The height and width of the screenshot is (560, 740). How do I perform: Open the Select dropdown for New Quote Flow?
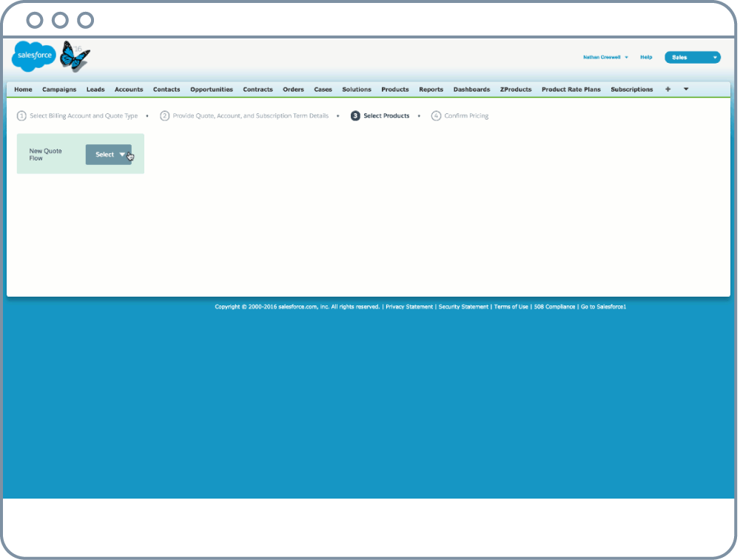click(x=108, y=155)
